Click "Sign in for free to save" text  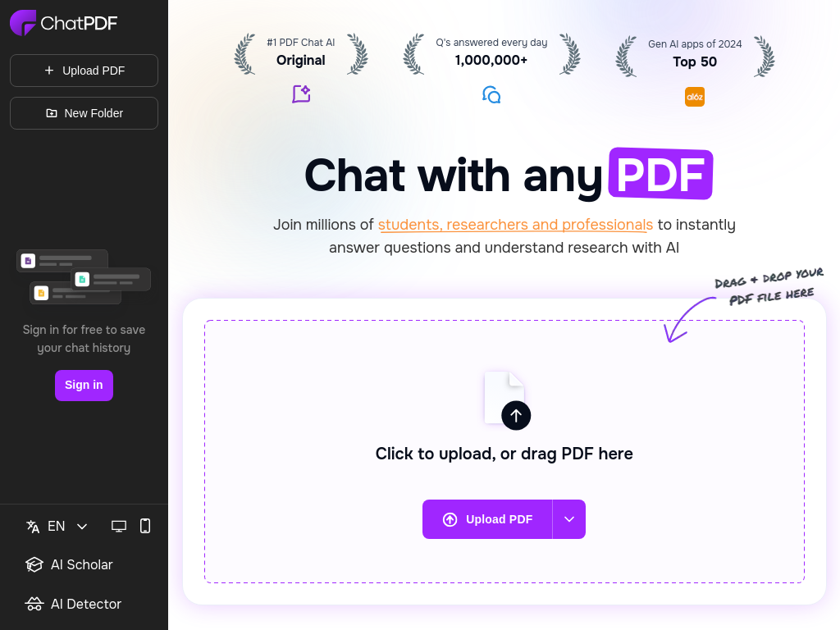pyautogui.click(x=84, y=330)
